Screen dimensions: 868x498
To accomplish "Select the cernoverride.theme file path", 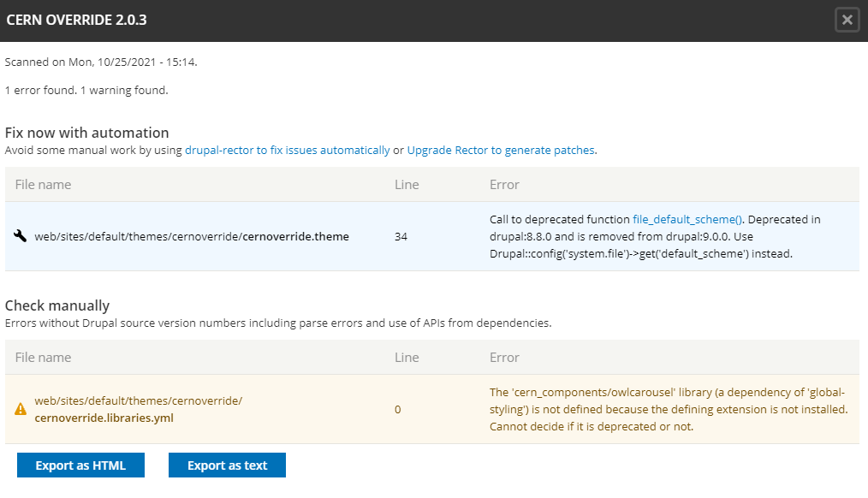I will 192,236.
